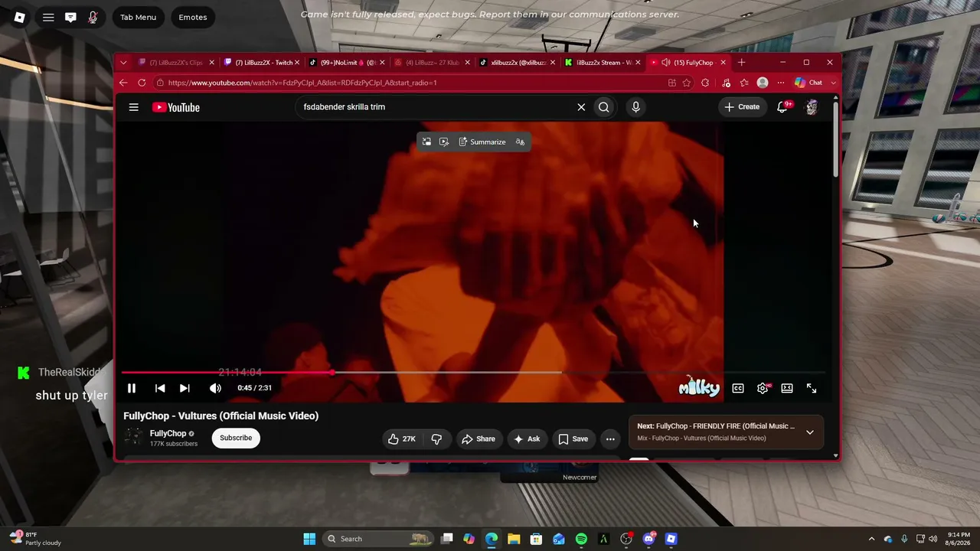The width and height of the screenshot is (980, 551).
Task: Toggle muted microphone in Roblox top bar
Action: (93, 17)
